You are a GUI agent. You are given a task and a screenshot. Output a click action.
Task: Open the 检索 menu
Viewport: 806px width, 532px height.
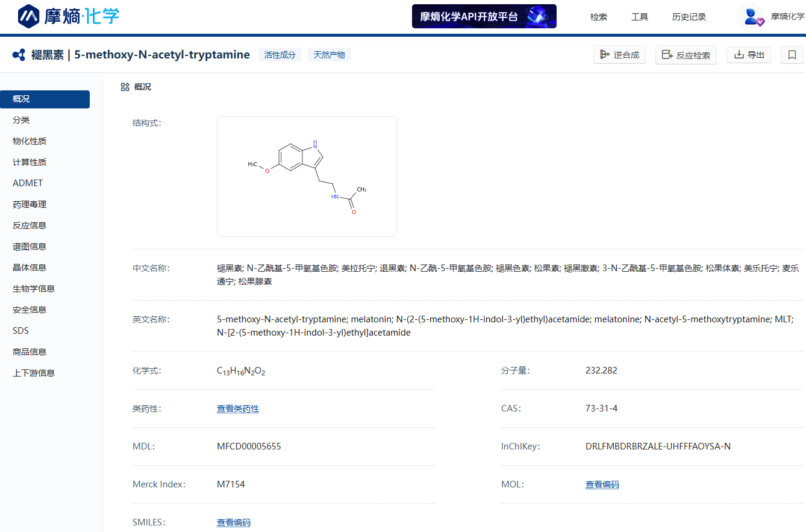(598, 17)
